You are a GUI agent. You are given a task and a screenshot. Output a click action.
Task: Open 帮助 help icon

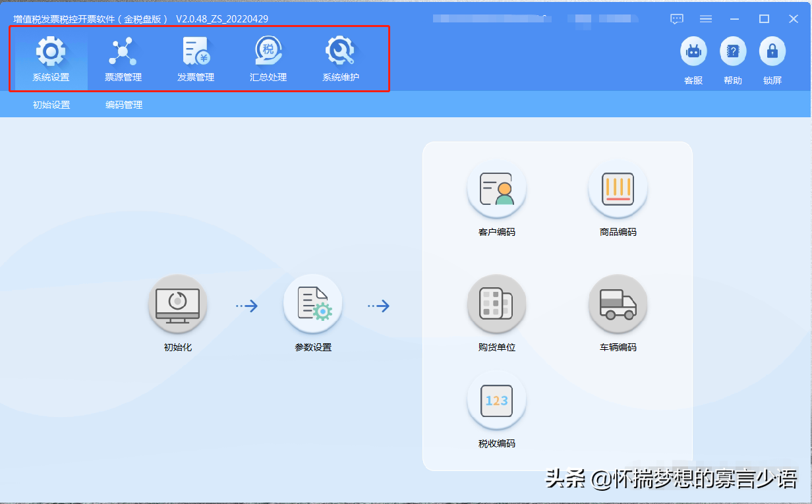tap(733, 51)
